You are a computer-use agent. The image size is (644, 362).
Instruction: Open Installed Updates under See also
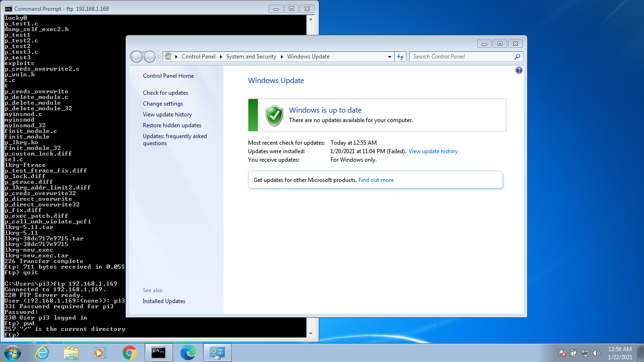point(164,301)
